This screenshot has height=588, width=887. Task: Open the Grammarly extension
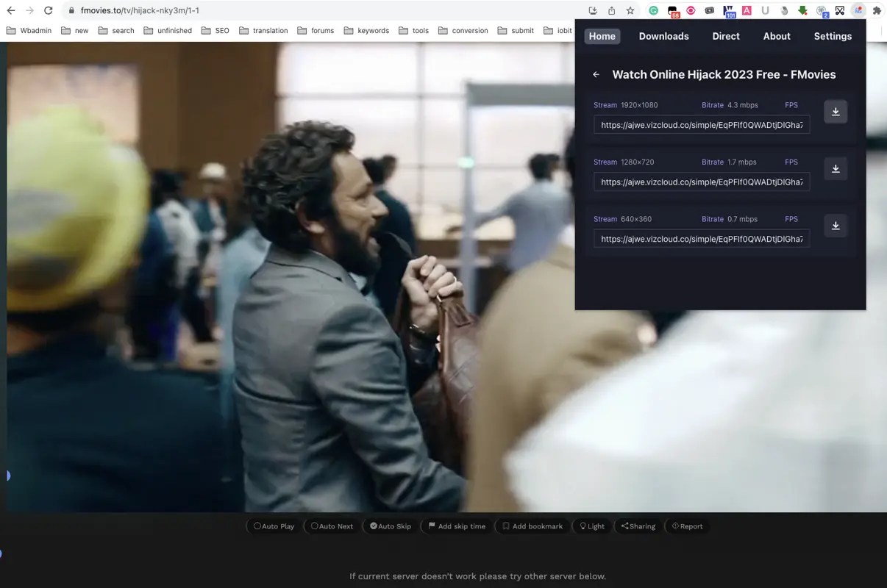[653, 10]
